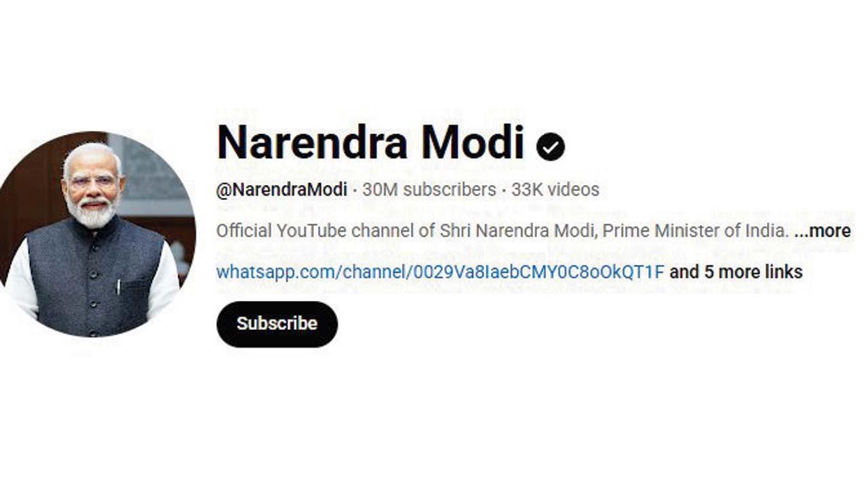Click the Narendra Modi channel title

coord(371,142)
